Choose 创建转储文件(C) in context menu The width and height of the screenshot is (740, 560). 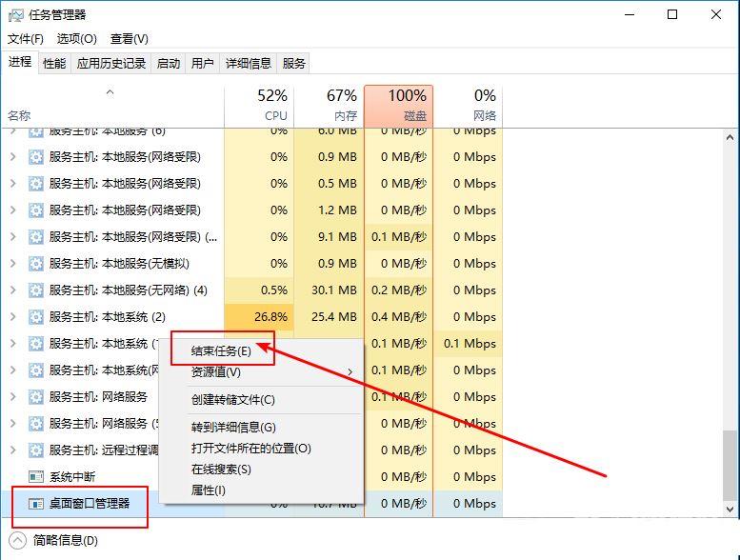[232, 400]
